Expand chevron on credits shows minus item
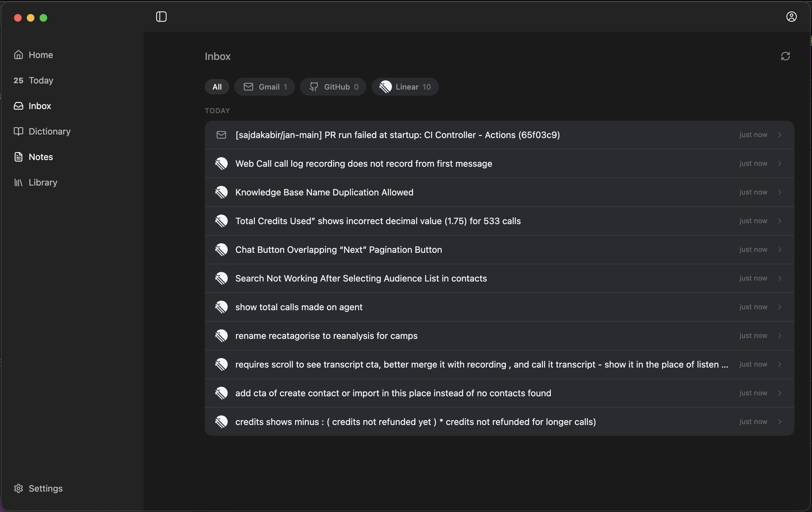 coord(779,422)
